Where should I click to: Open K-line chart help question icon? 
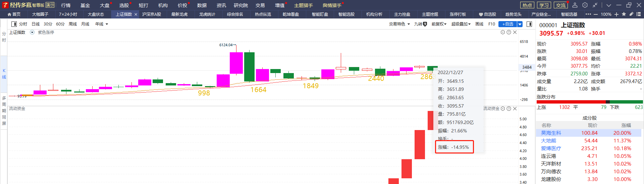pyautogui.click(x=509, y=32)
